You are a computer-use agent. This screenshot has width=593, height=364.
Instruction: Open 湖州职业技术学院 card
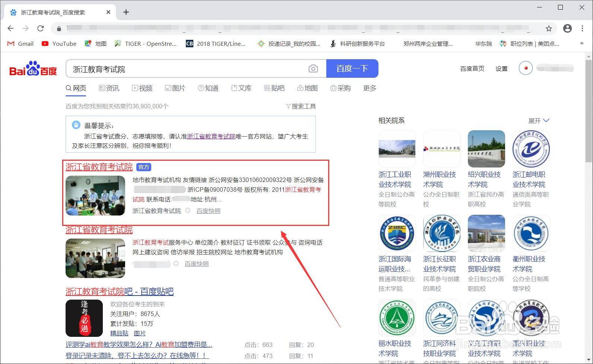442,169
